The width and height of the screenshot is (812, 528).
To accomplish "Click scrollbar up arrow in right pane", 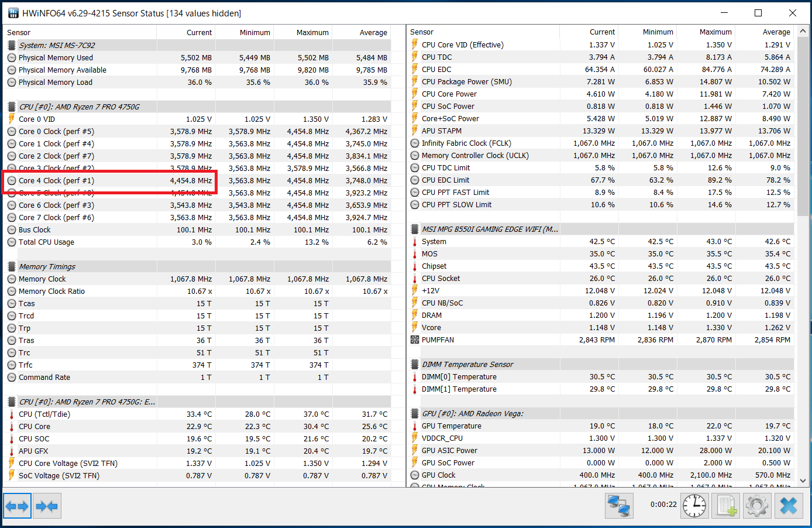I will [803, 30].
